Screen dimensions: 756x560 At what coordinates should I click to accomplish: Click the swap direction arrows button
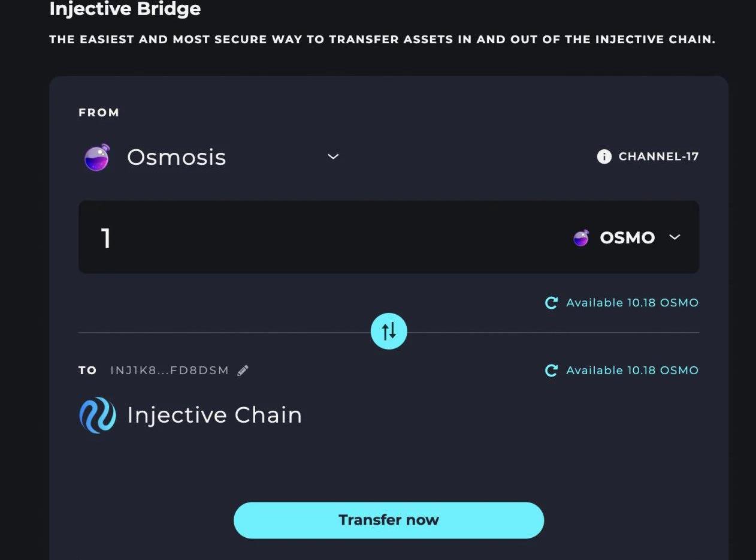pos(389,332)
